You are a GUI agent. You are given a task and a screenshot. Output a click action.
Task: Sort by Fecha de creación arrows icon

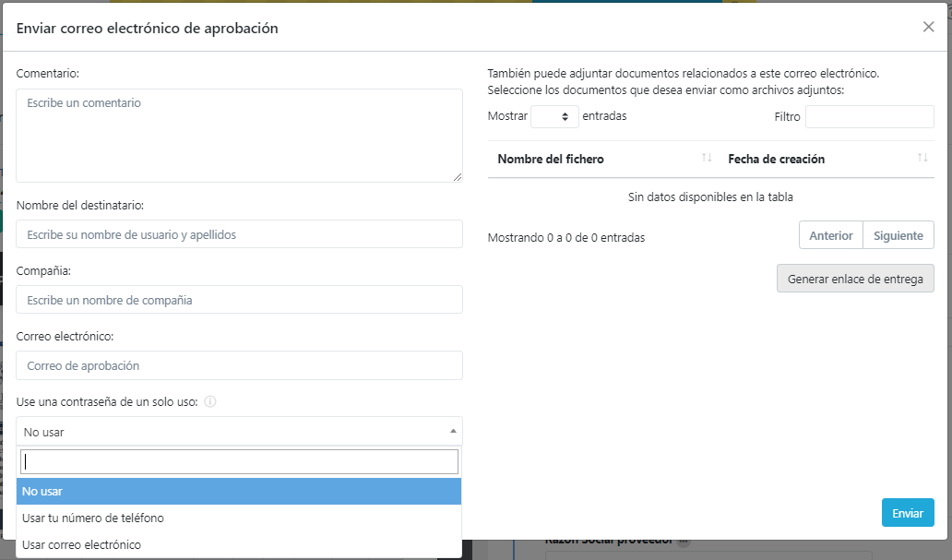(x=922, y=159)
